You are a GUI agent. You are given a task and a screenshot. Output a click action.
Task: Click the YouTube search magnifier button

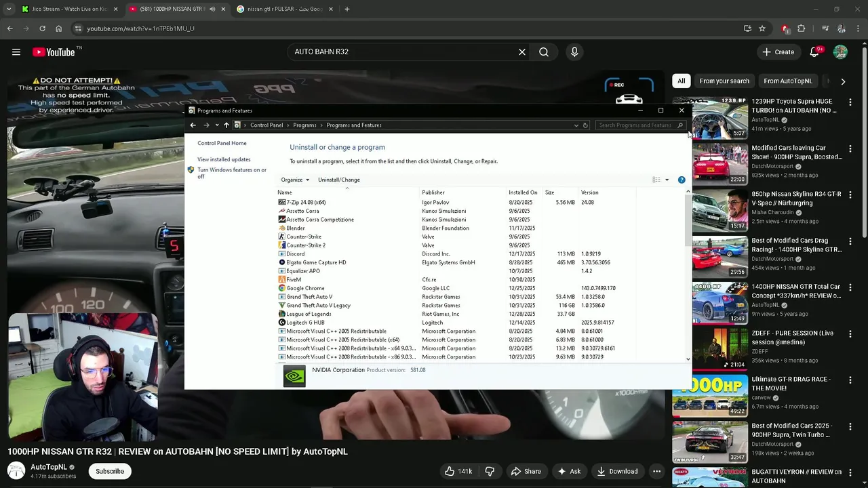coord(544,52)
